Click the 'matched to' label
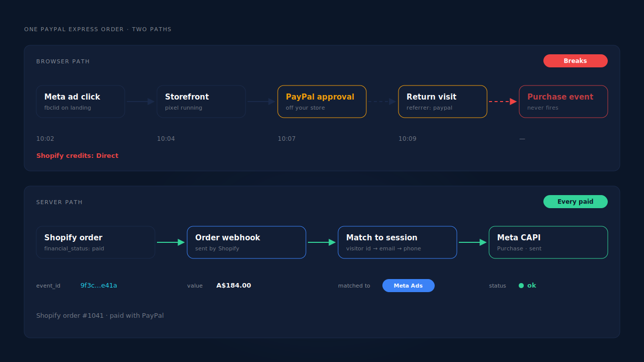This screenshot has height=362, width=644. [x=354, y=286]
